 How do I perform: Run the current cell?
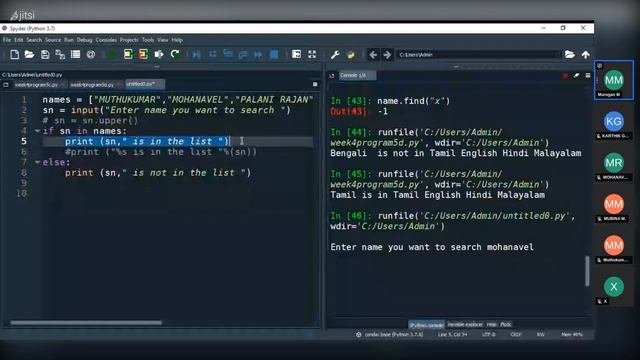coord(128,54)
